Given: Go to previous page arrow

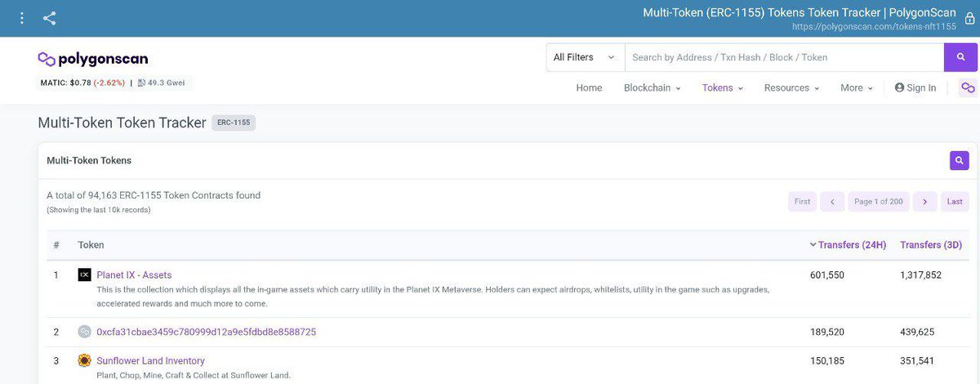Looking at the screenshot, I should point(832,201).
